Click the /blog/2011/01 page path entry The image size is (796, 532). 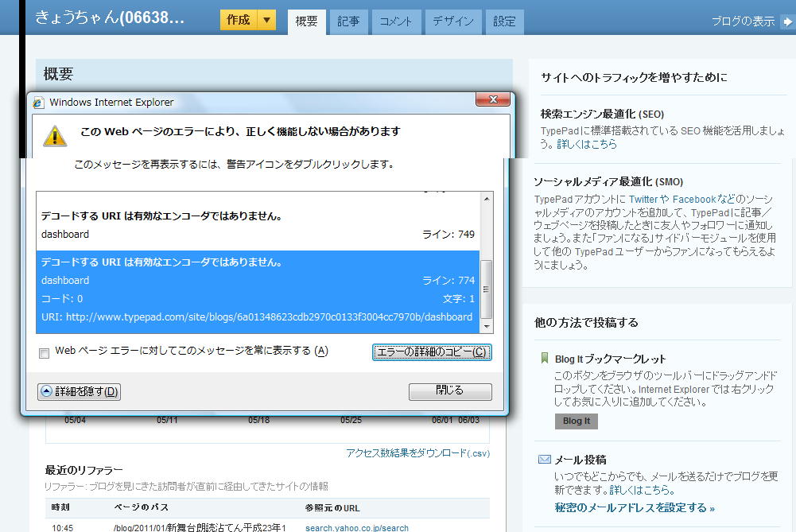point(200,527)
